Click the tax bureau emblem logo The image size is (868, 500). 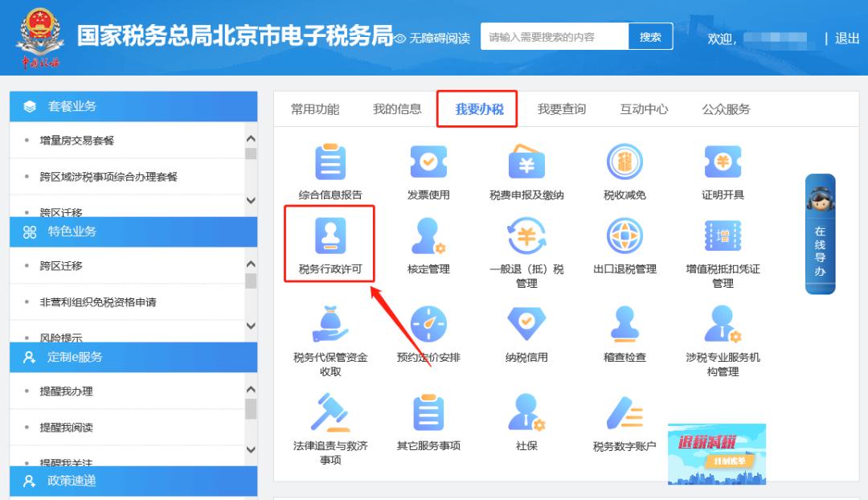(x=40, y=38)
